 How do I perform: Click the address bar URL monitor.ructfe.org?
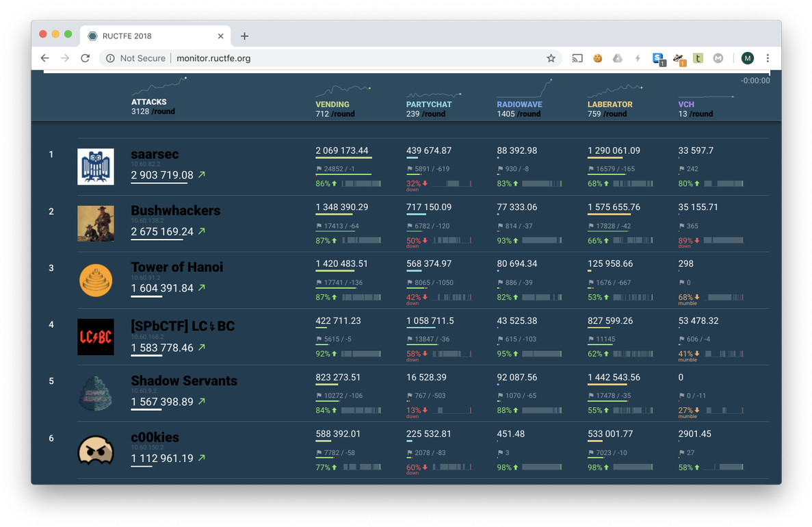click(x=213, y=58)
